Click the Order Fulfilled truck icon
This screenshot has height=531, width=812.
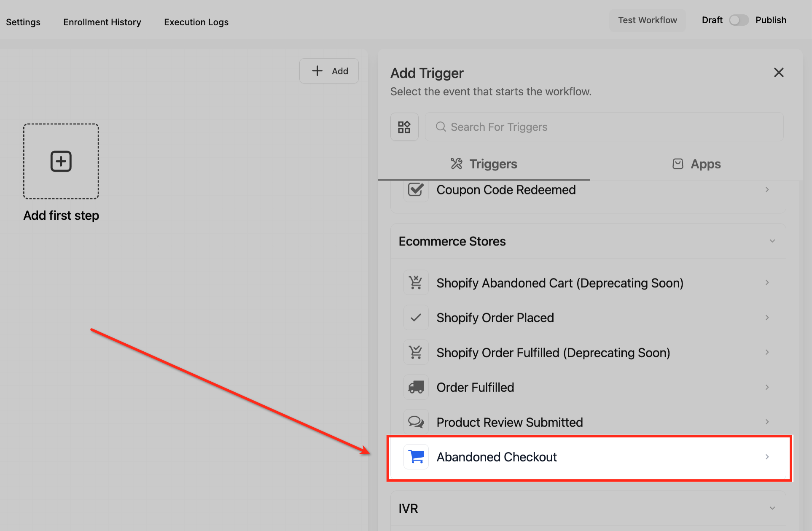[x=416, y=387]
